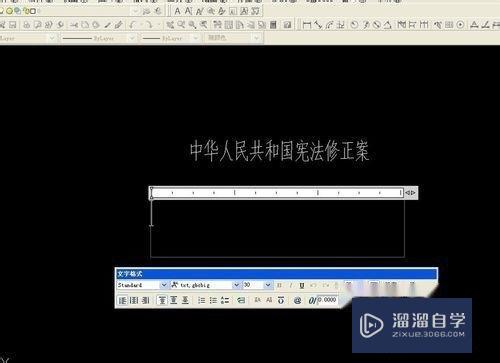The height and width of the screenshot is (363, 500).
Task: Click the Layer Previous icon
Action: 158,11
